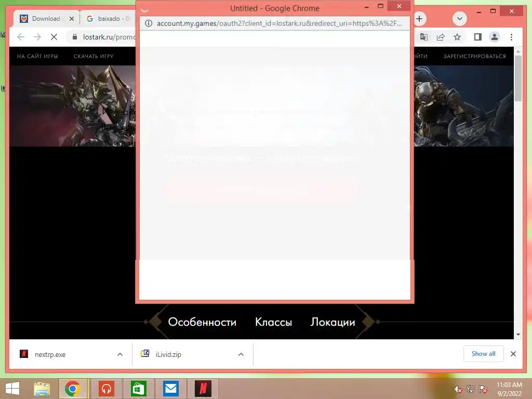Translate this page icon
The image size is (532, 399).
(424, 37)
